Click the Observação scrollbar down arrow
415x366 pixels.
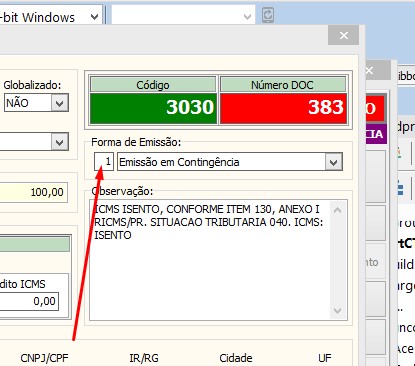point(337,311)
